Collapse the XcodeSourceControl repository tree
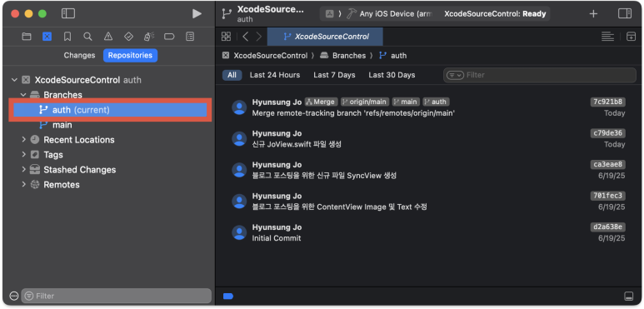 [x=15, y=80]
